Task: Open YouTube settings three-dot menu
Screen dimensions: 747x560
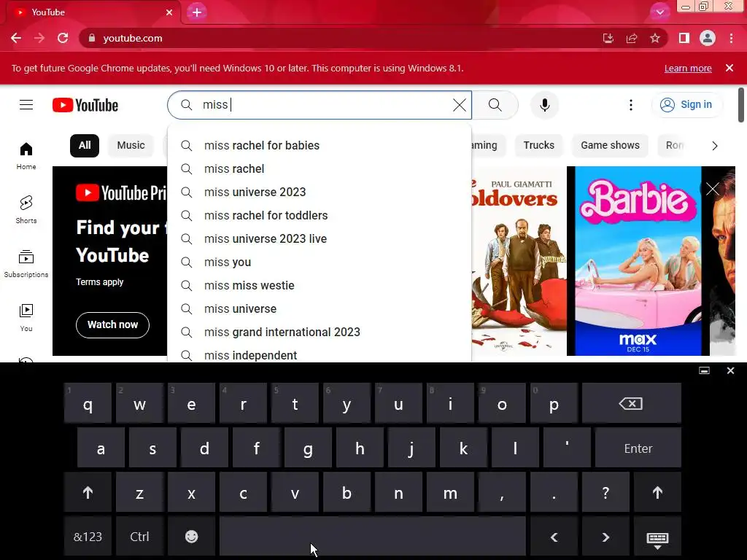Action: [x=631, y=105]
